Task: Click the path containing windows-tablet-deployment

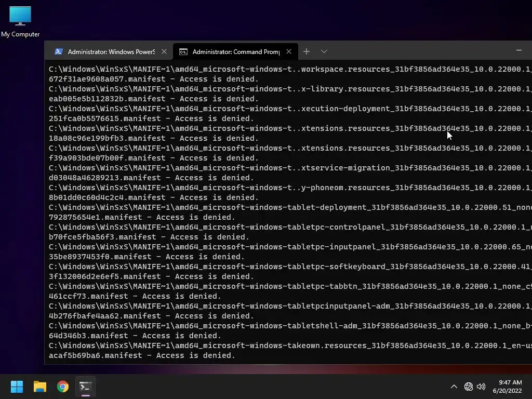Action: click(290, 207)
